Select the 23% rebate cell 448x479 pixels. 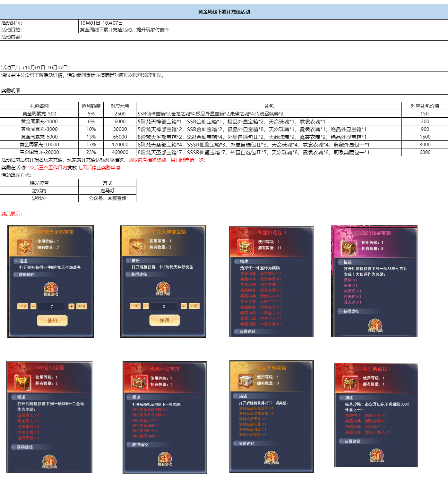click(x=91, y=152)
